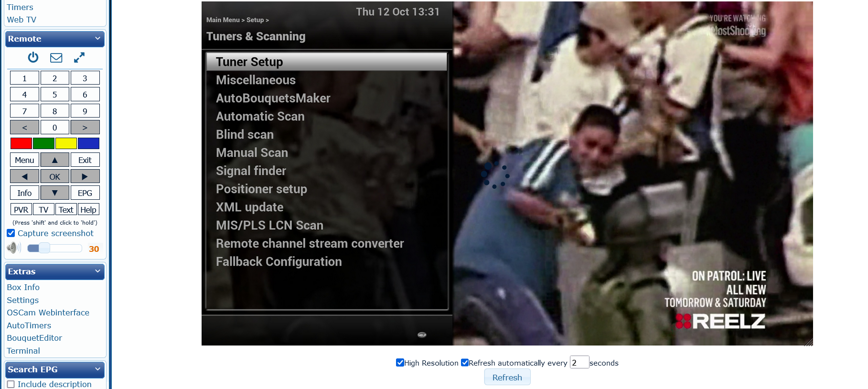Select Automatic Scan menu entry
This screenshot has width=868, height=389.
pos(327,116)
